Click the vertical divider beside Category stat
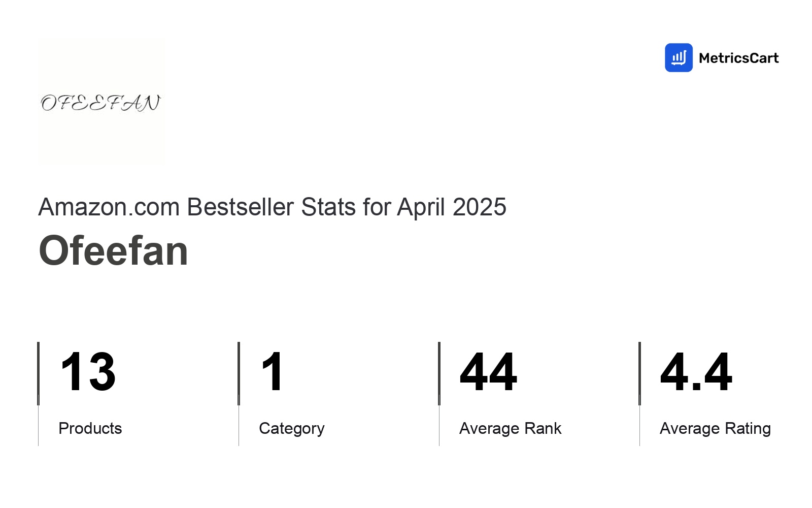812x508 pixels. pos(239,394)
